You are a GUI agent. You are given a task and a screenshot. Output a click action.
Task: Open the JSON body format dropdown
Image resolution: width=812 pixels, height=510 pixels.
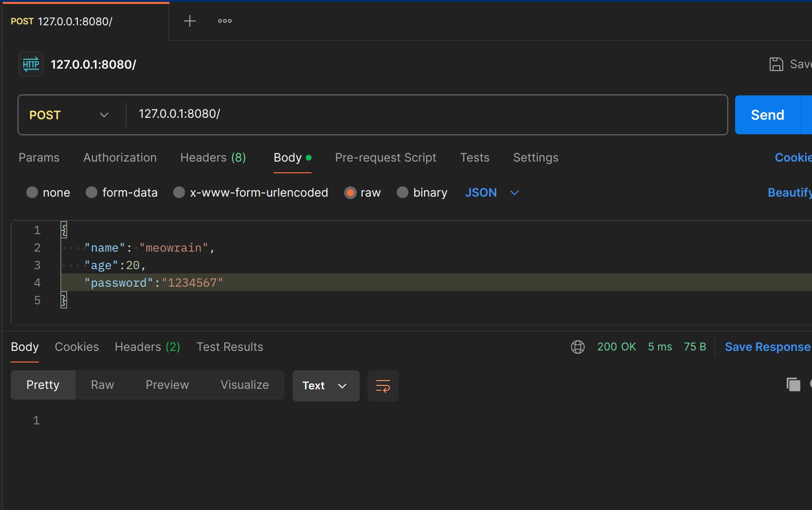(492, 193)
